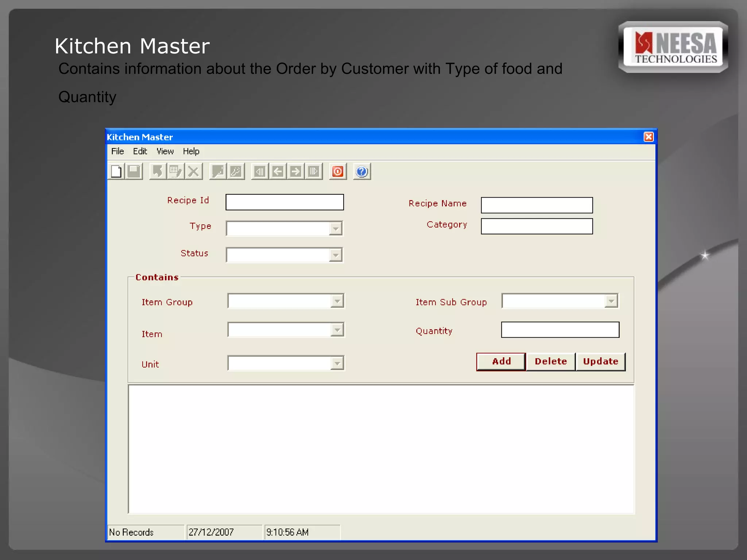Open the Edit menu
This screenshot has width=747, height=560.
[140, 151]
